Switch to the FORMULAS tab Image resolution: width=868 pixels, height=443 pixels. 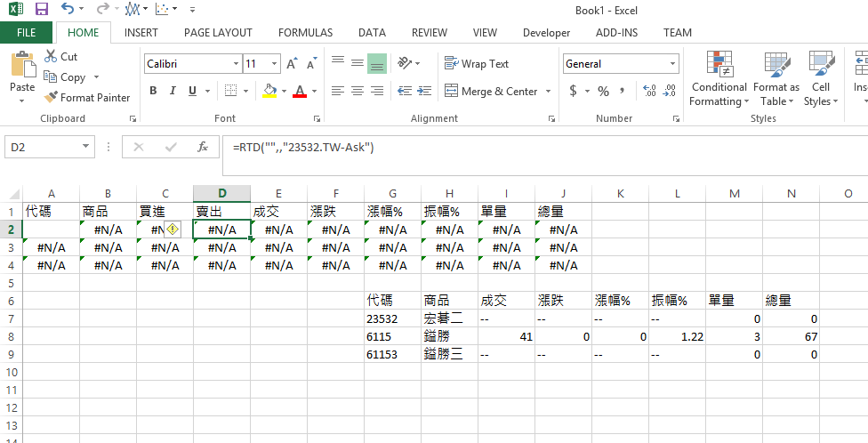(306, 33)
